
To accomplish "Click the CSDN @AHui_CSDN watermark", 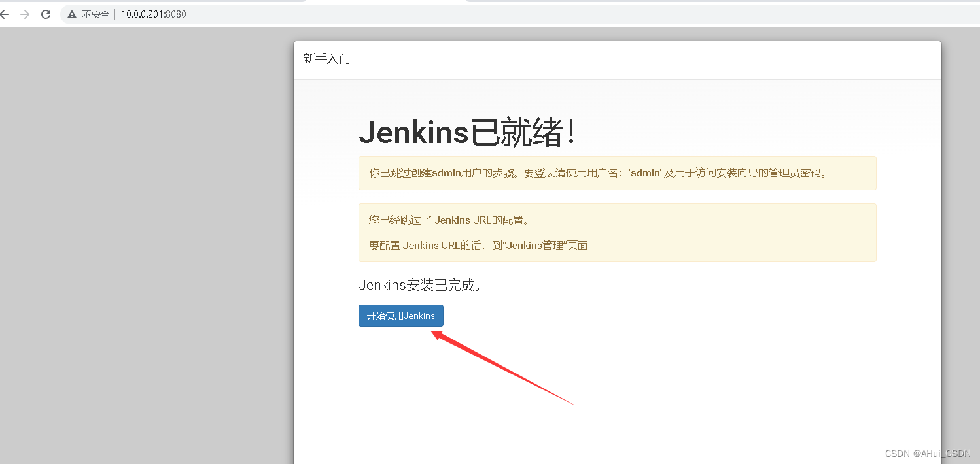I will 927,453.
